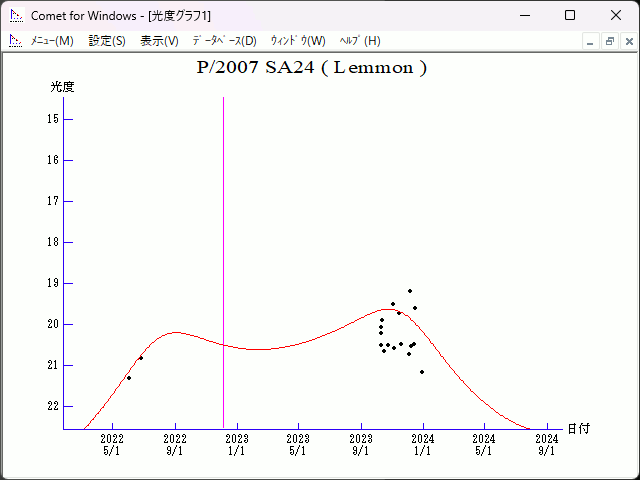This screenshot has width=640, height=480.
Task: Select the brightest data point near magnitude 19
Action: pos(409,291)
